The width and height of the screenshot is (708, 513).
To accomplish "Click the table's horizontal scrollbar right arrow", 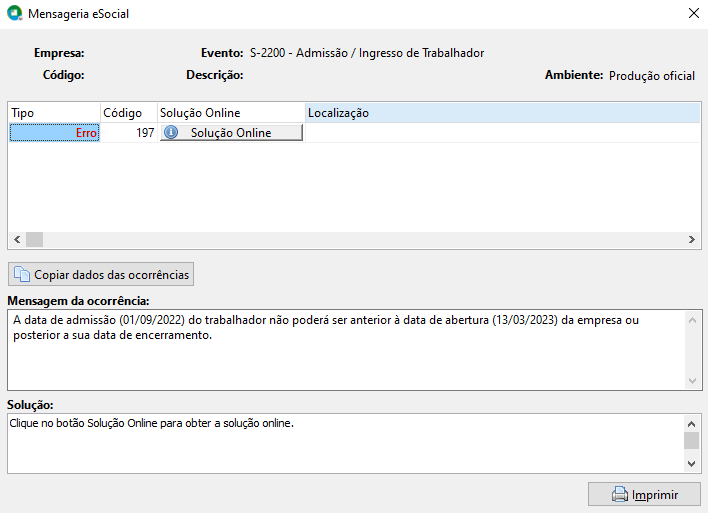I will coord(692,239).
